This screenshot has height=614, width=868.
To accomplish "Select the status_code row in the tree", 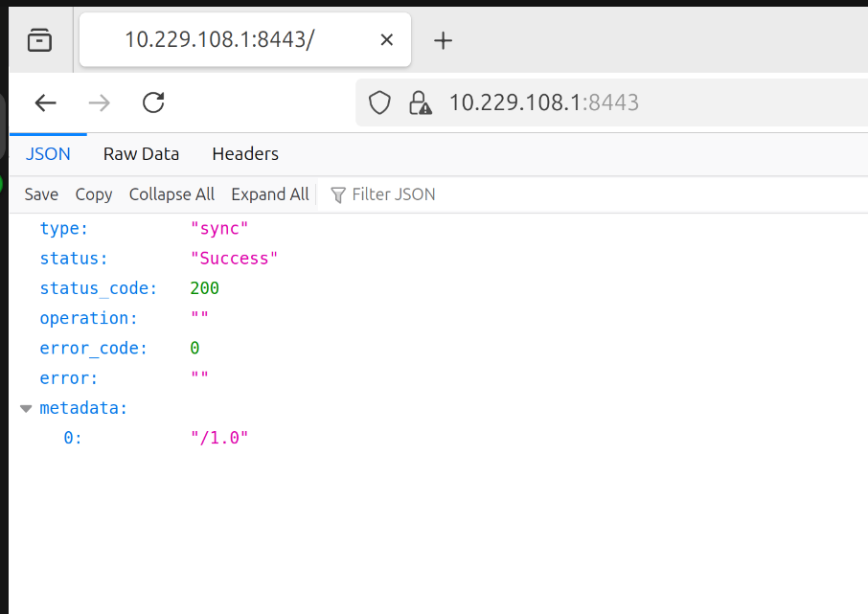I will (x=439, y=288).
